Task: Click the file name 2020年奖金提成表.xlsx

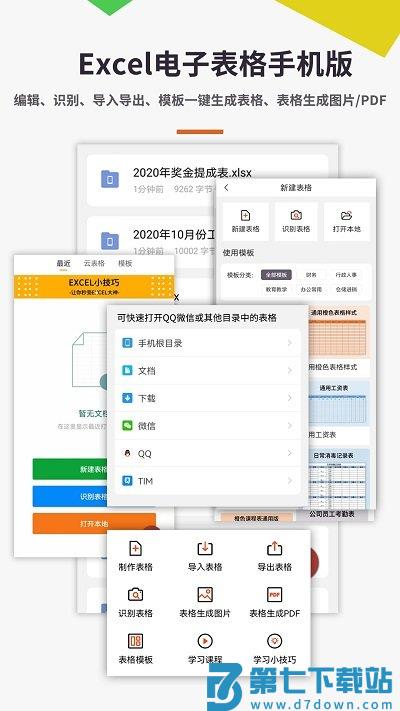Action: tap(192, 173)
